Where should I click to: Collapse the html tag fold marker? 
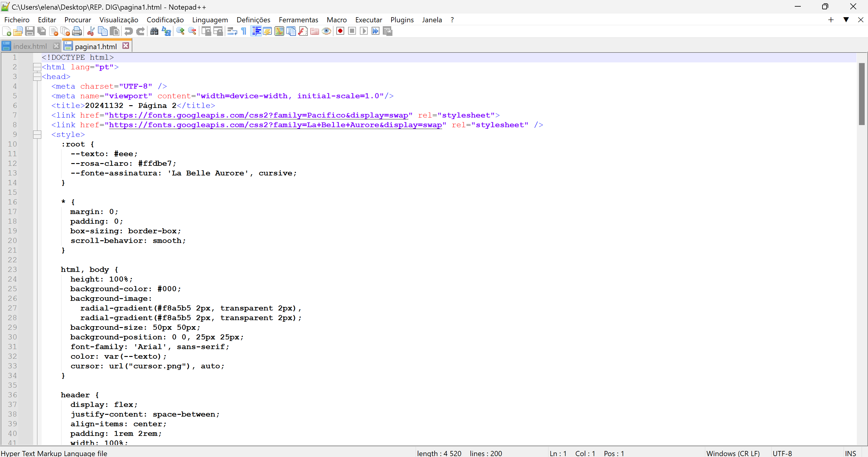pos(37,67)
